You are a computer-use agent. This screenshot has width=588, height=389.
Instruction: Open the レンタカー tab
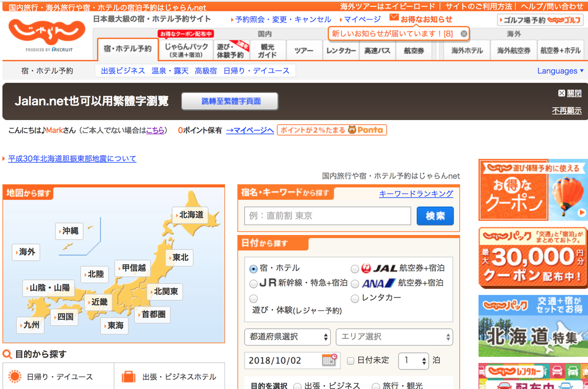coord(341,50)
